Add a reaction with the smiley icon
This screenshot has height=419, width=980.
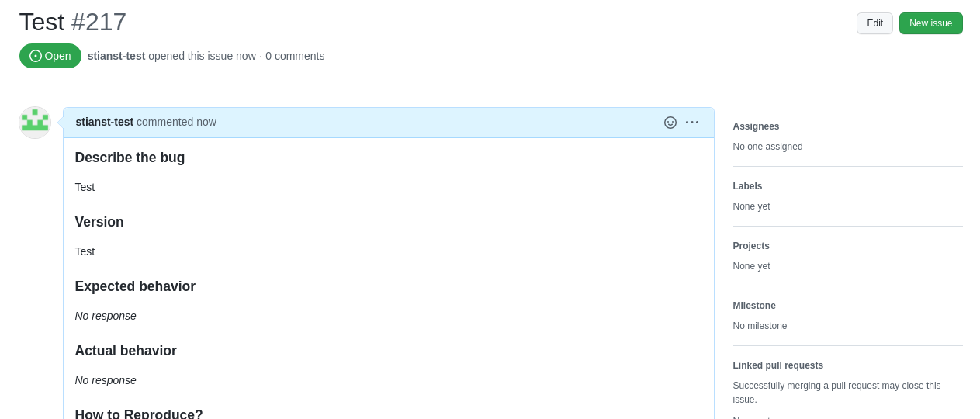670,123
